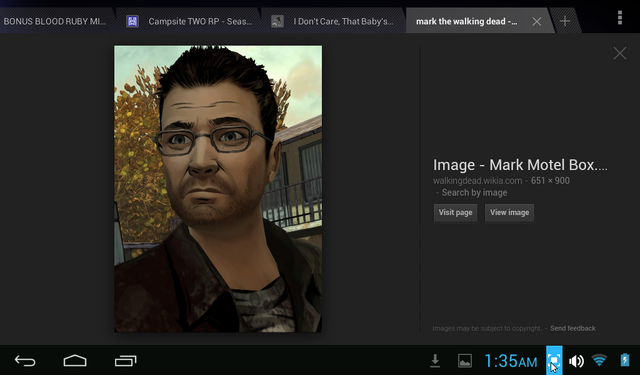This screenshot has width=640, height=375.
Task: Click the 651 × 900 image dimensions text
Action: click(x=550, y=181)
